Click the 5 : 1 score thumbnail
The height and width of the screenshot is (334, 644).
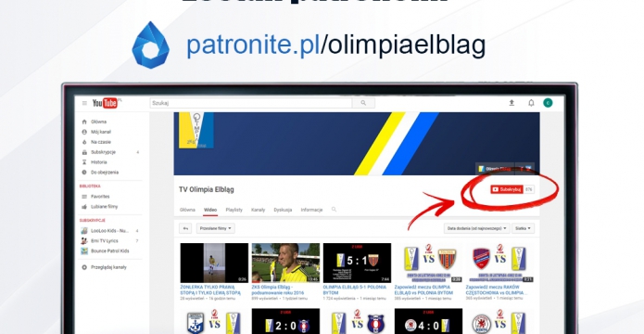point(358,263)
